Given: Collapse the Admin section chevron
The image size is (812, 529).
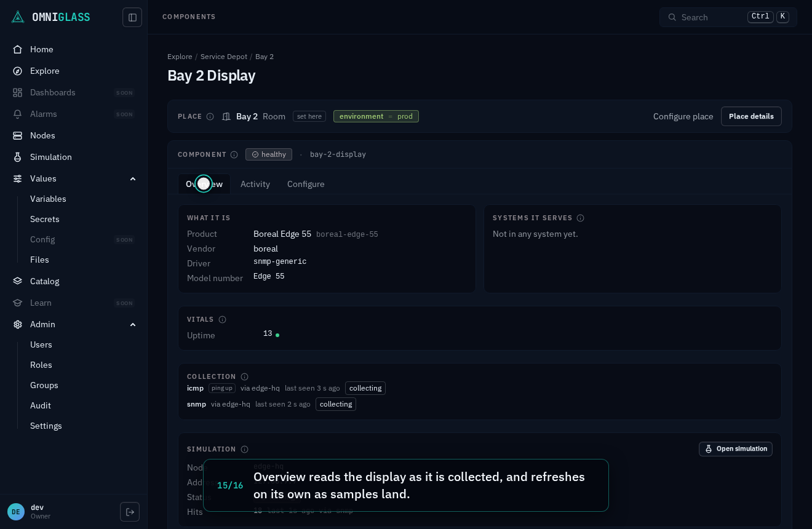Looking at the screenshot, I should [x=133, y=324].
